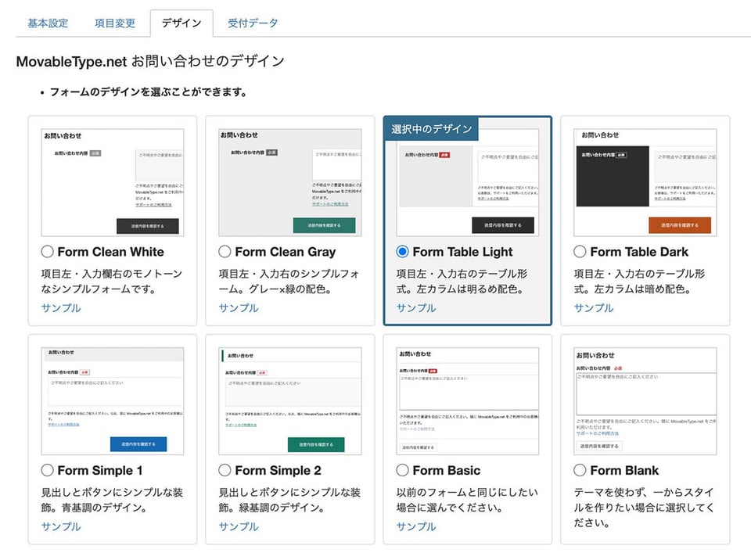The image size is (751, 560).
Task: Open the 基本設定 tab
Action: click(x=48, y=23)
